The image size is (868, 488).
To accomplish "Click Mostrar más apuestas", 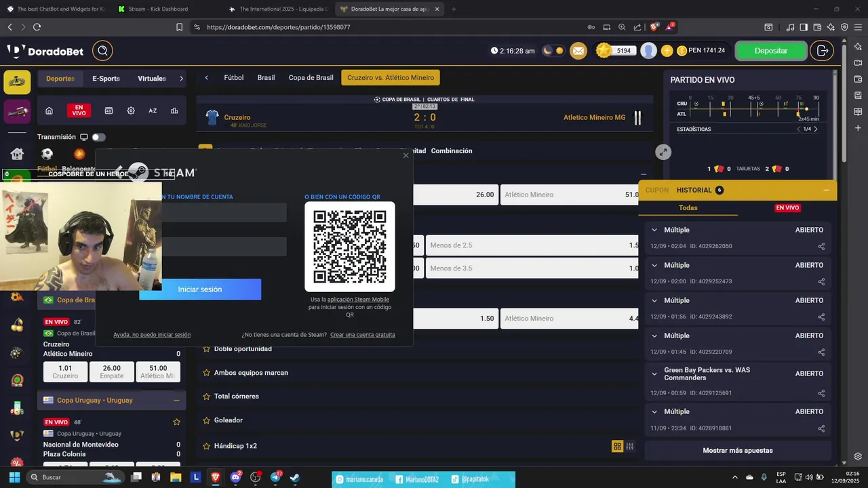I will [738, 450].
